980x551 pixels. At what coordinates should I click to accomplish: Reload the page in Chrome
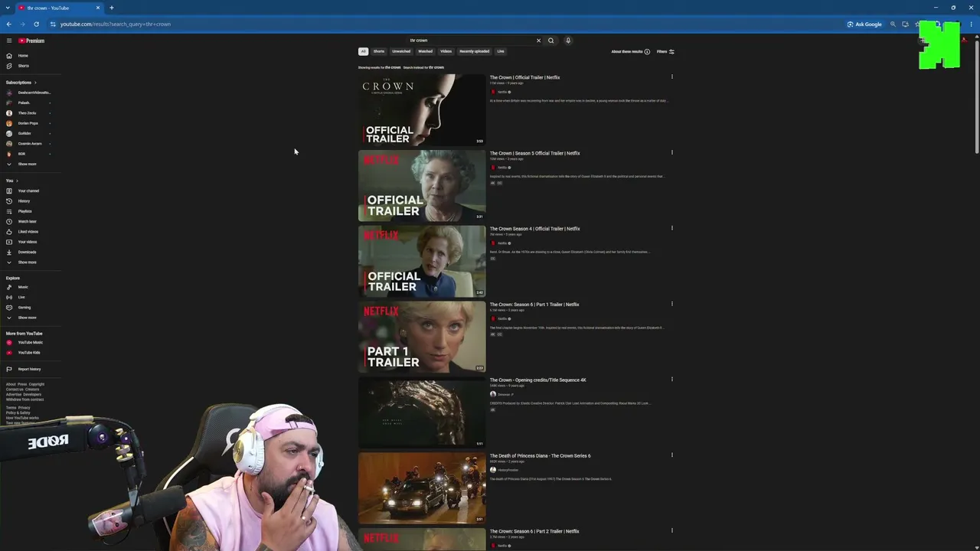36,24
